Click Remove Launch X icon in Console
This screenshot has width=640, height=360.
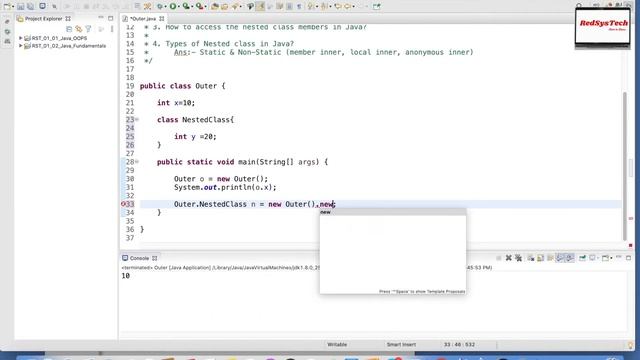click(x=509, y=258)
